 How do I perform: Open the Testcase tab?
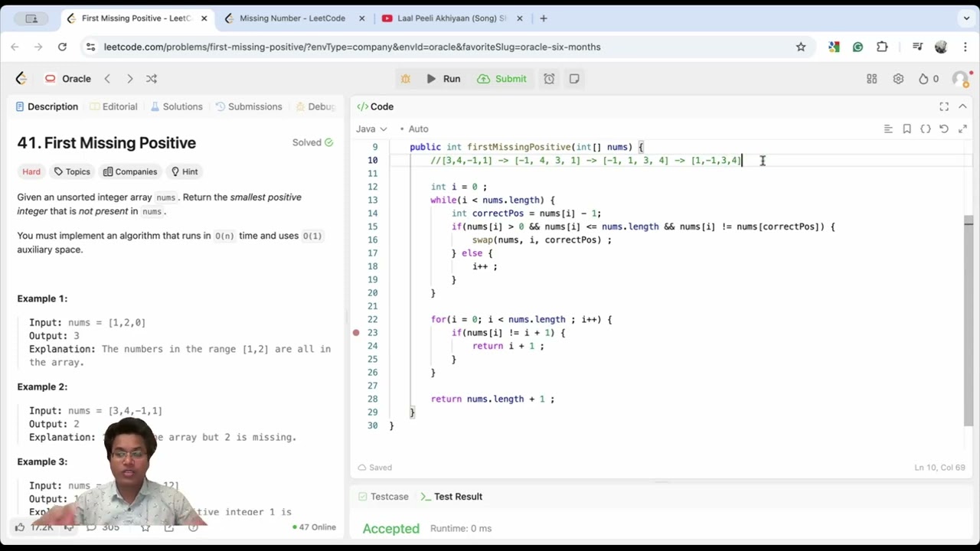pos(383,497)
